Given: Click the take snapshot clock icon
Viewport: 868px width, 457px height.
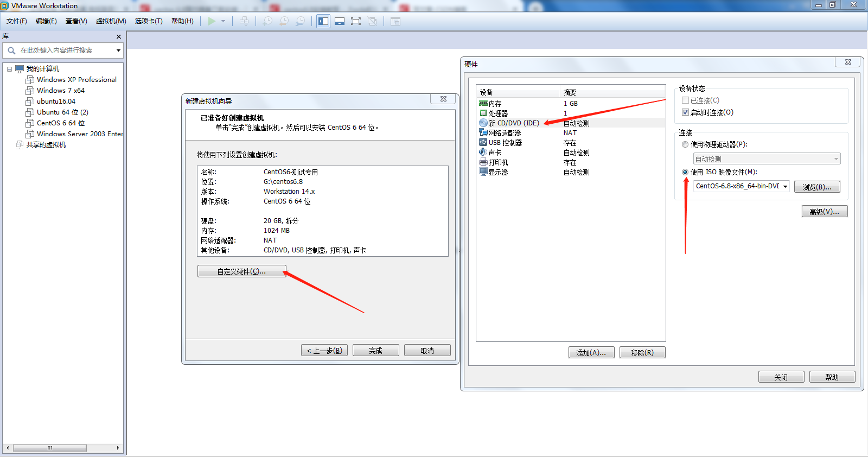Looking at the screenshot, I should (x=267, y=21).
